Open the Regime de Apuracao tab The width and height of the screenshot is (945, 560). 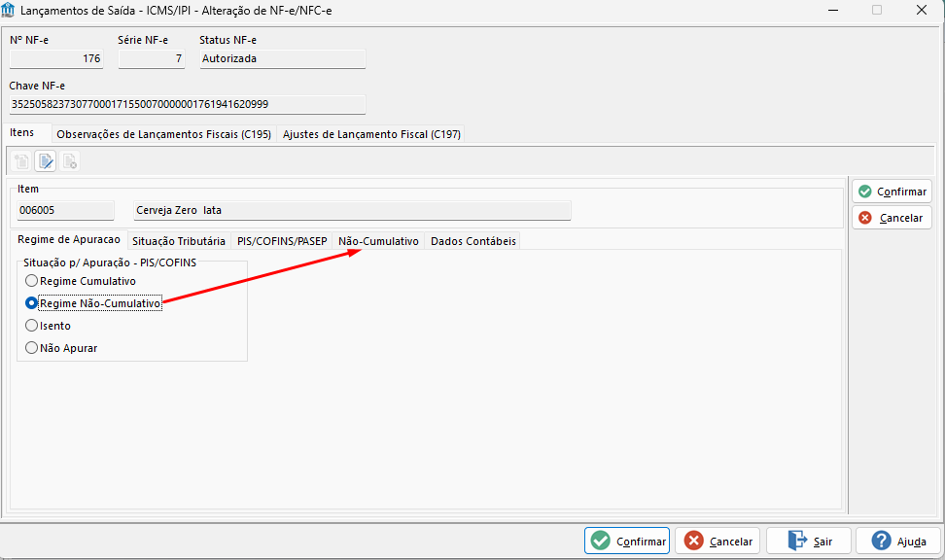(69, 239)
